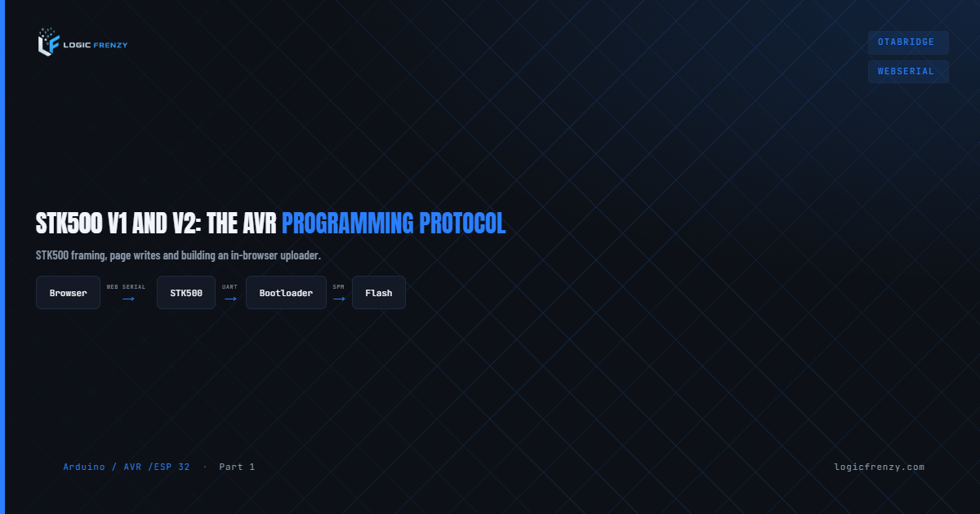Click the STK500 diagram box

tap(186, 293)
